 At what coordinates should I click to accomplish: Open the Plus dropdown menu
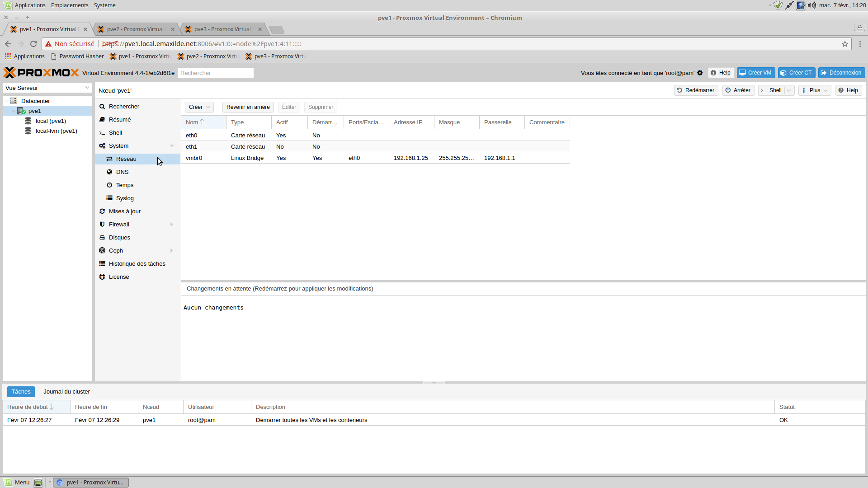(x=815, y=90)
